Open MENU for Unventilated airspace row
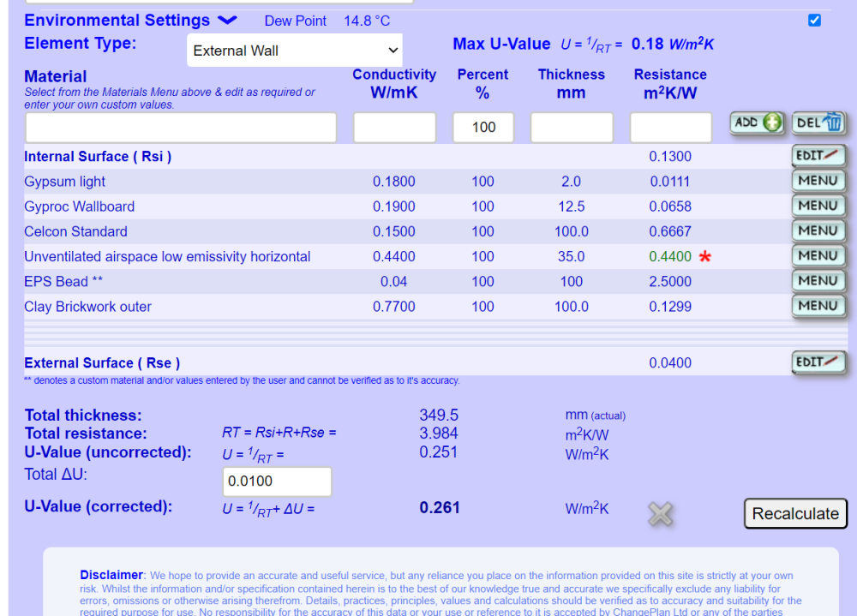The image size is (857, 616). tap(818, 256)
